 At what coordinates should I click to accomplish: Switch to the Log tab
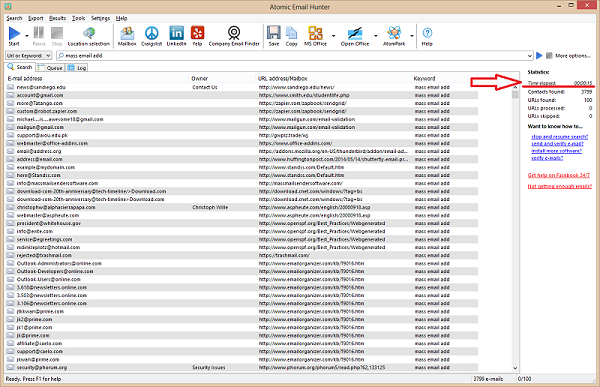(77, 68)
